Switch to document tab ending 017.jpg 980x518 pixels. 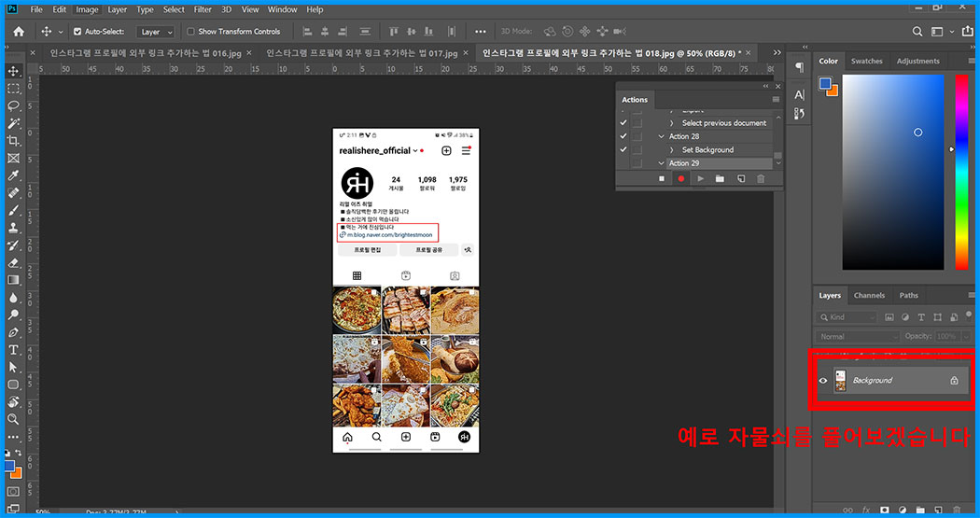coord(362,53)
